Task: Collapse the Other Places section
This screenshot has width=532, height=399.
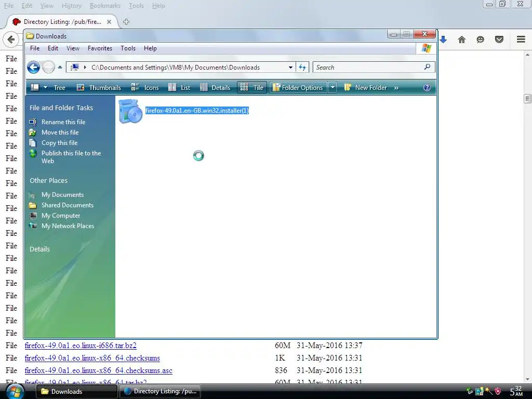Action: [48, 180]
